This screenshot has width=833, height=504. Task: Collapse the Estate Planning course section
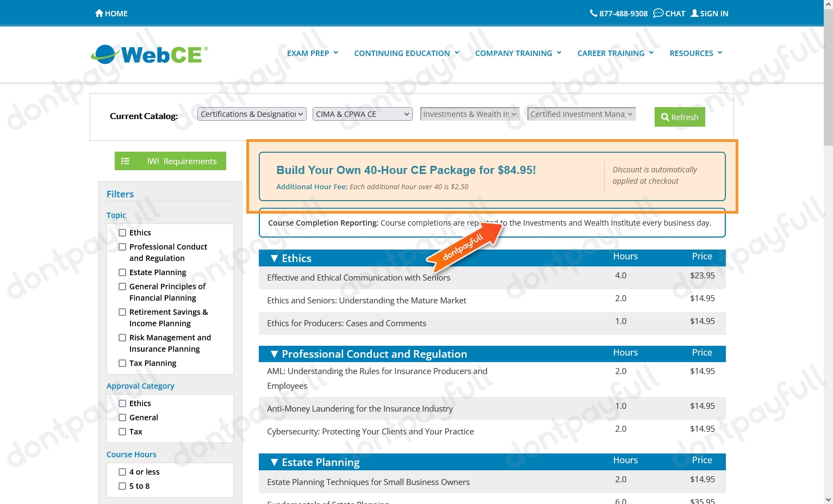coord(275,462)
